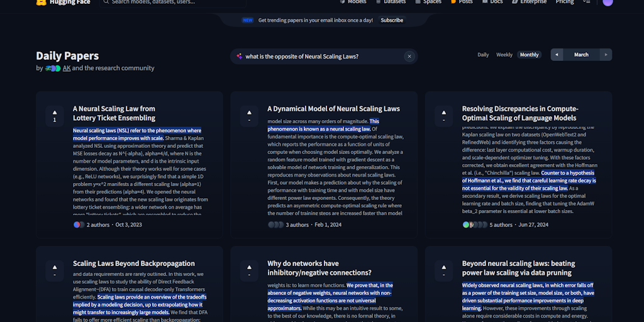The image size is (644, 322).
Task: Switch to Daily papers view
Action: click(x=483, y=55)
